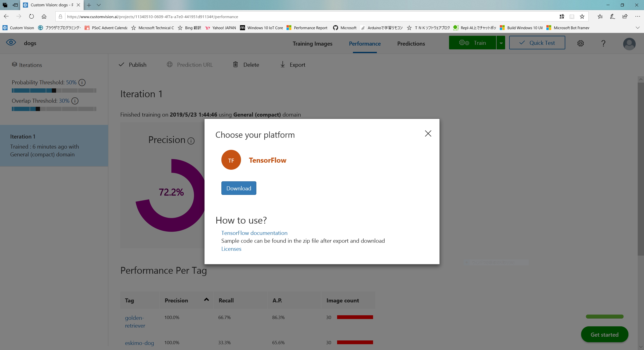Click Probability Threshold info icon
Viewport: 644px width, 350px height.
click(82, 83)
